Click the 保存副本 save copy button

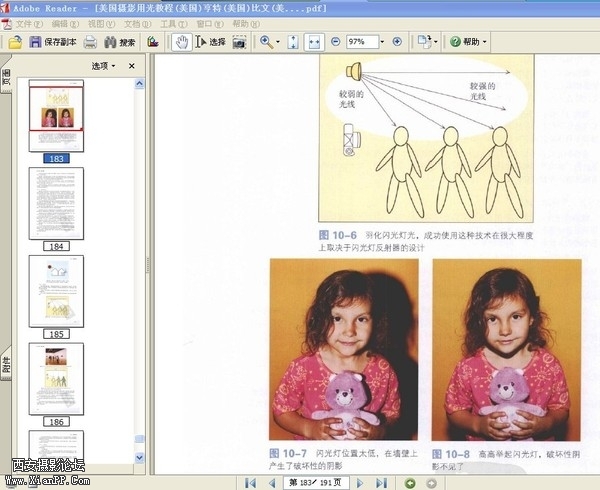click(53, 42)
